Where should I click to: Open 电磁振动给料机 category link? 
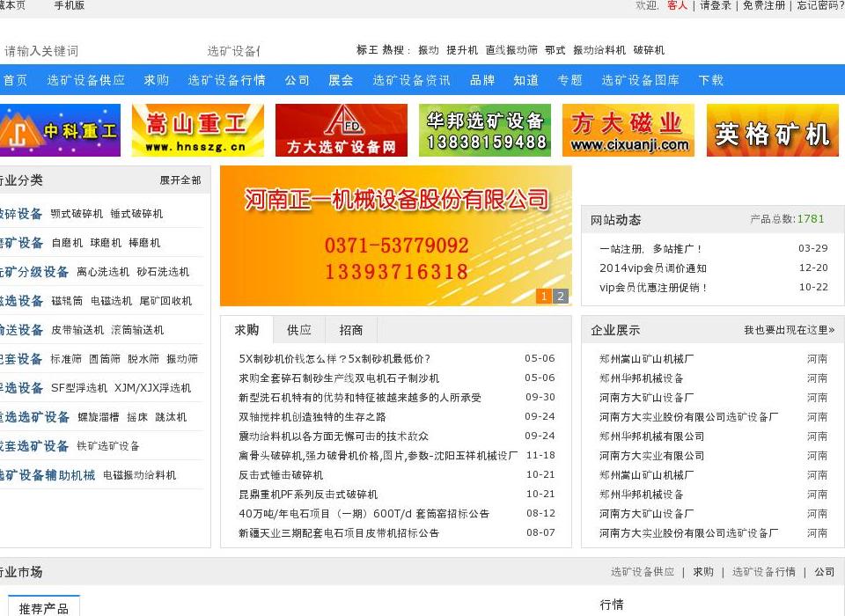pyautogui.click(x=140, y=475)
